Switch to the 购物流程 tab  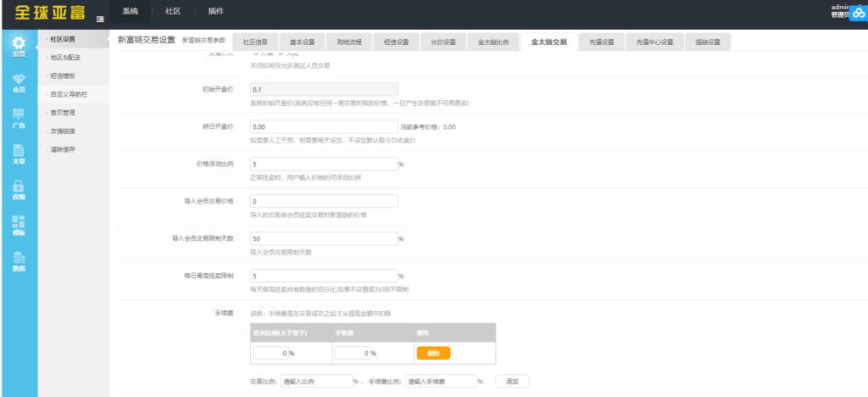pyautogui.click(x=348, y=42)
